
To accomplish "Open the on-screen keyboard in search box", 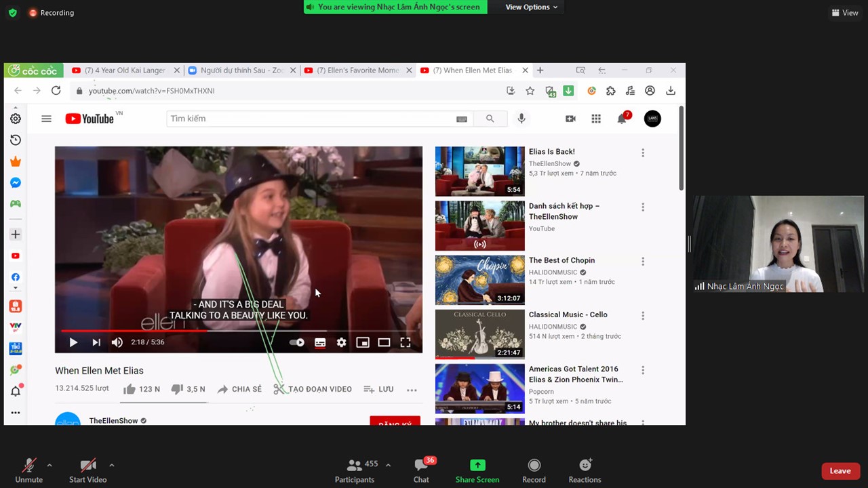I will click(462, 119).
